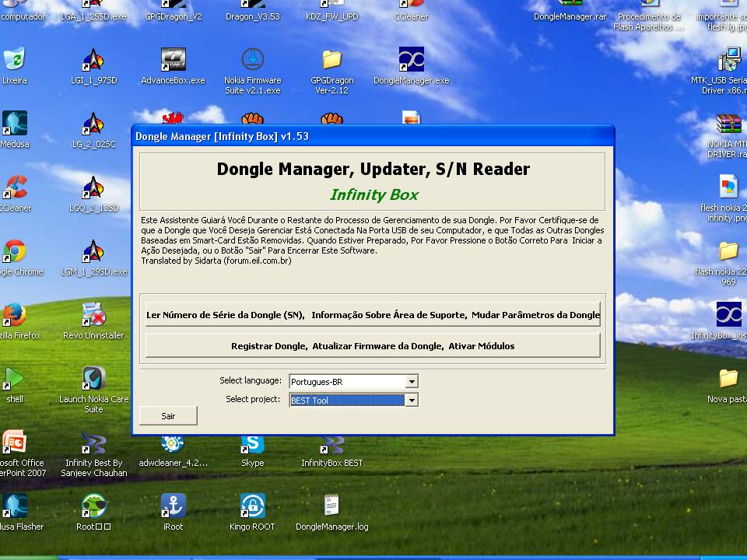Open Microsoft Office PowerPoint 2007 icon
The height and width of the screenshot is (560, 747).
(15, 443)
